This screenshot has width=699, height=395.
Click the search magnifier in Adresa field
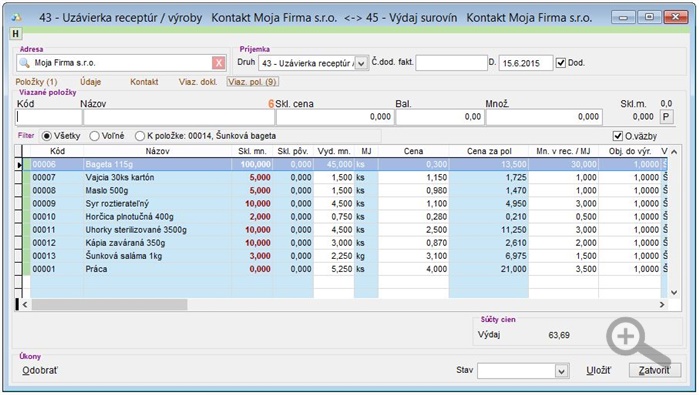pos(24,63)
